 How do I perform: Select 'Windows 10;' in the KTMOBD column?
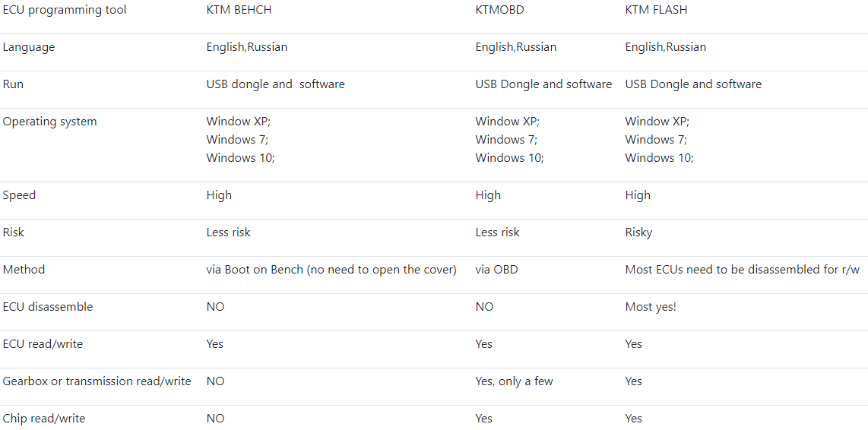[x=509, y=158]
